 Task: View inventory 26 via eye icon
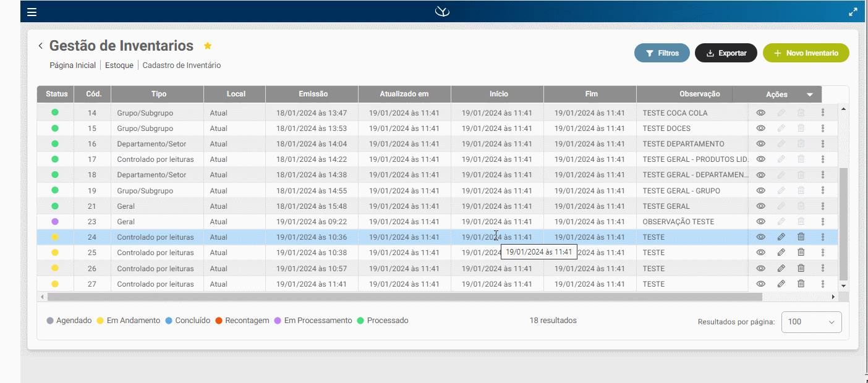(761, 268)
